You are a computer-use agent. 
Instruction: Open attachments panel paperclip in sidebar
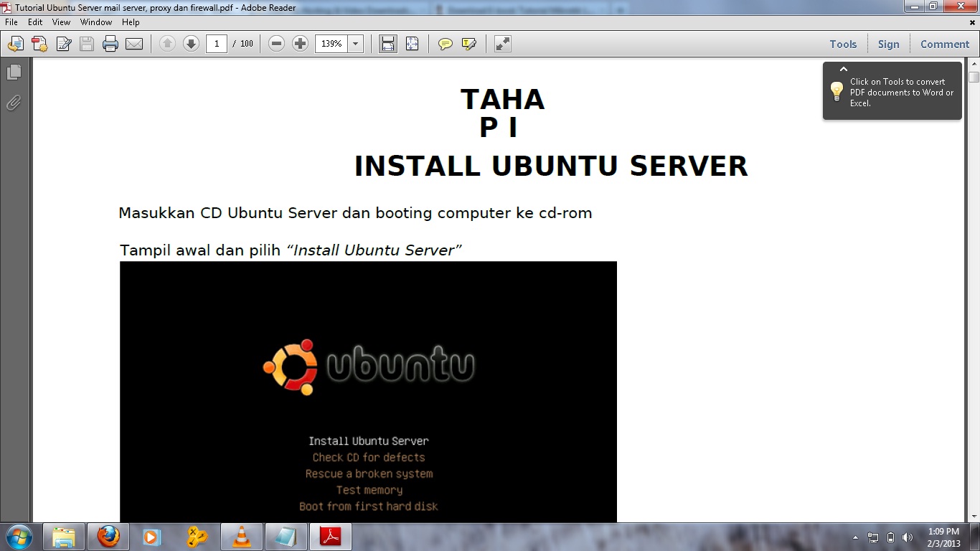pos(14,103)
